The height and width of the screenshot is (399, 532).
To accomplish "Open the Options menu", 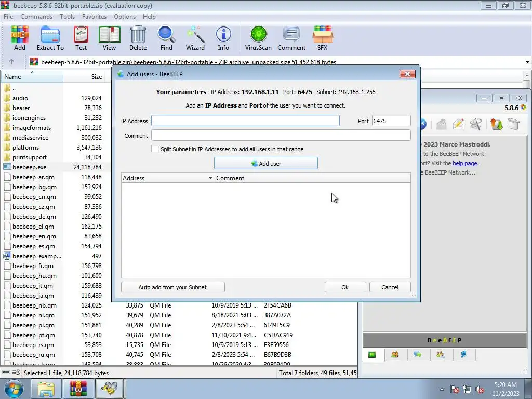I will 125,16.
